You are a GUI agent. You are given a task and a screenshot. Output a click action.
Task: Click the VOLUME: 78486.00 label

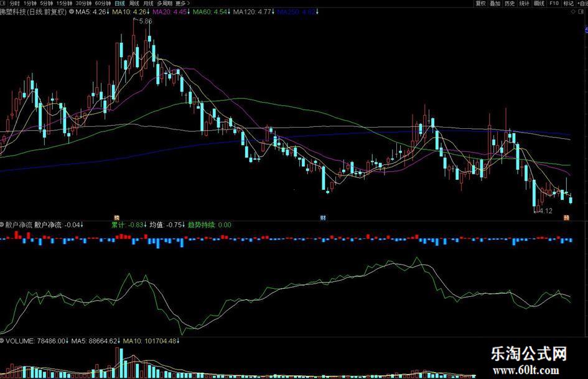(x=37, y=340)
